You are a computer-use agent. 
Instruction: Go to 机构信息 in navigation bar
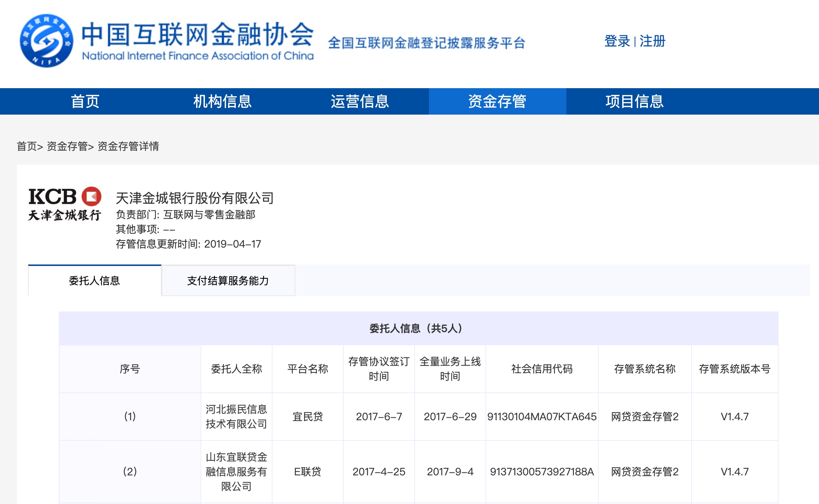(222, 101)
